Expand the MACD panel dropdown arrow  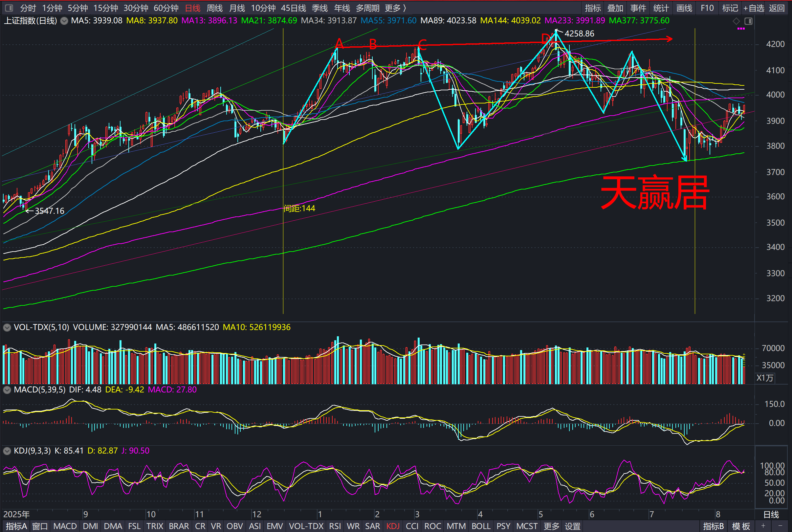(7, 390)
